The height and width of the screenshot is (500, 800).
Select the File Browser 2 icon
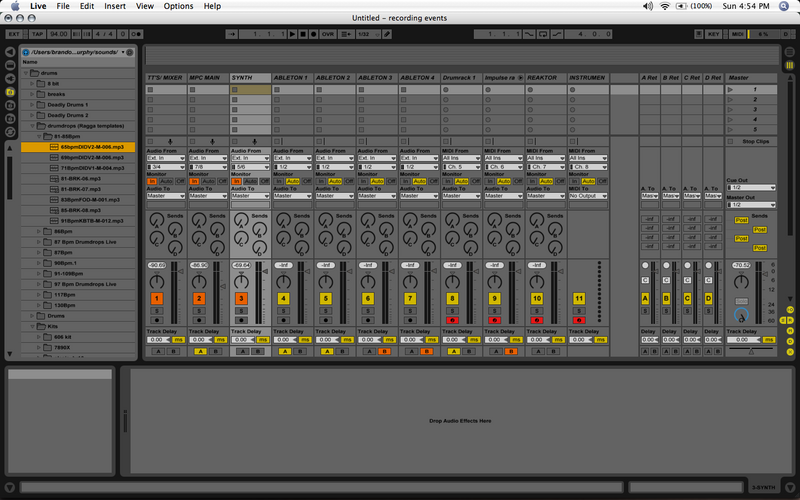point(10,105)
